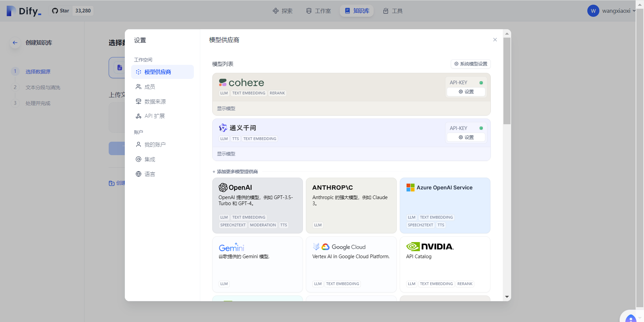Screen dimensions: 644x322
Task: Click the dialog scrollbar up arrow
Action: [507, 34]
